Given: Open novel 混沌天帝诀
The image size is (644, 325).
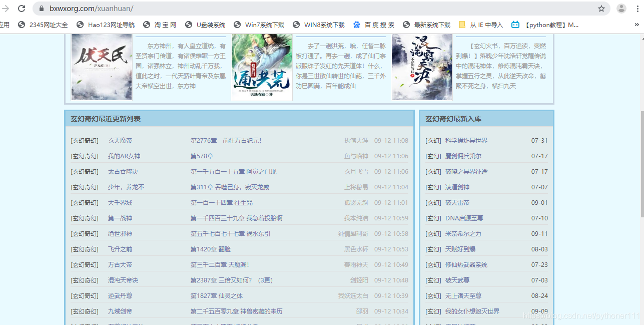Looking at the screenshot, I should tap(123, 280).
